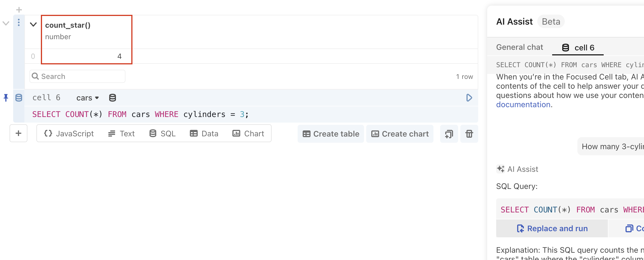Toggle the pin for cell 6
The width and height of the screenshot is (644, 260).
(6, 98)
